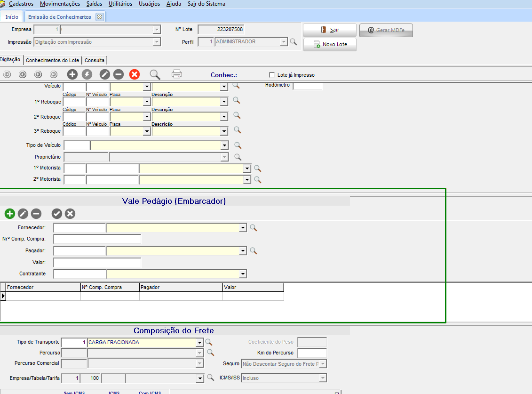Close the Emissão de Conhecimentos tab
532x394 pixels.
[99, 16]
